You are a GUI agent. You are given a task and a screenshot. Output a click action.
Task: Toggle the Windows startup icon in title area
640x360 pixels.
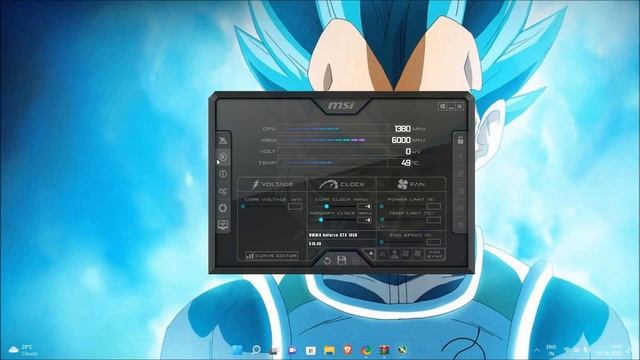click(x=442, y=107)
